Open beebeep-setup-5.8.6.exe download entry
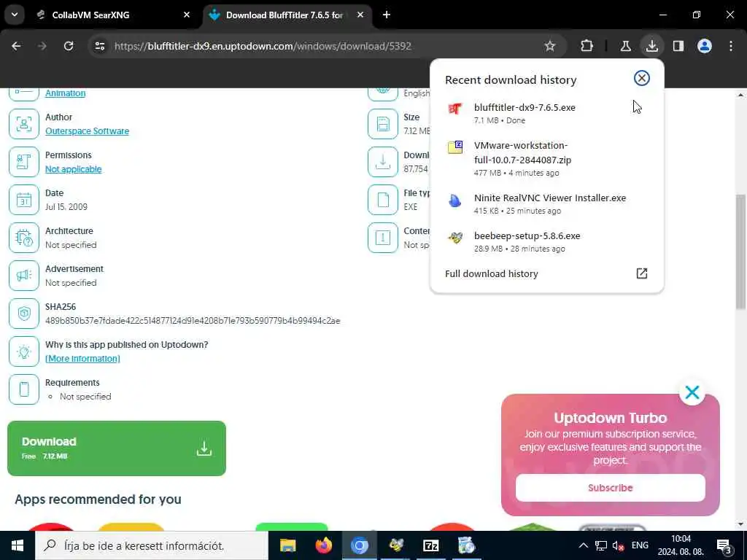Screen dimensions: 747x560 [x=546, y=241]
